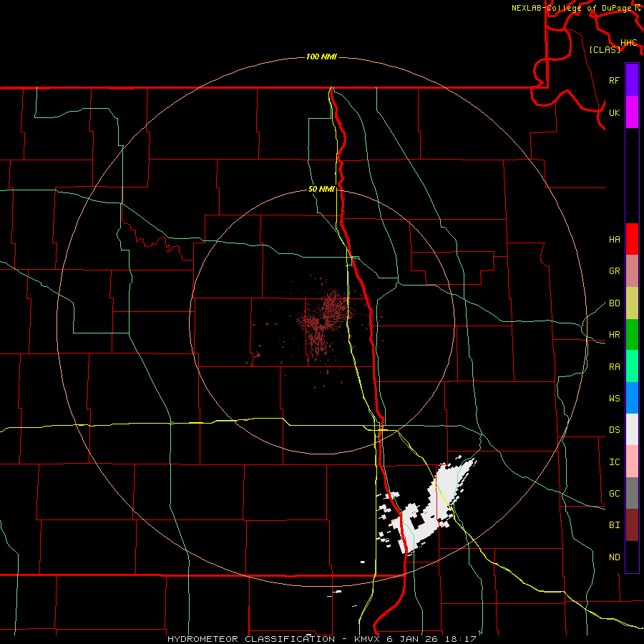Click the GR legend color swatch
Screen dimensions: 644x644
pos(632,271)
